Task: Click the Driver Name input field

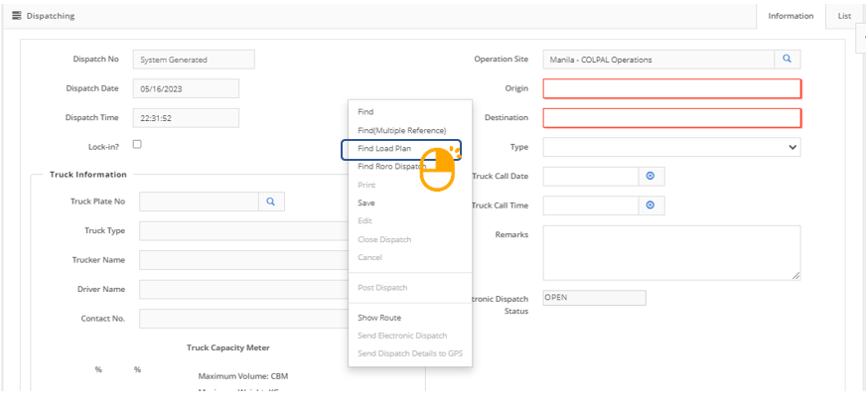Action: click(x=238, y=289)
